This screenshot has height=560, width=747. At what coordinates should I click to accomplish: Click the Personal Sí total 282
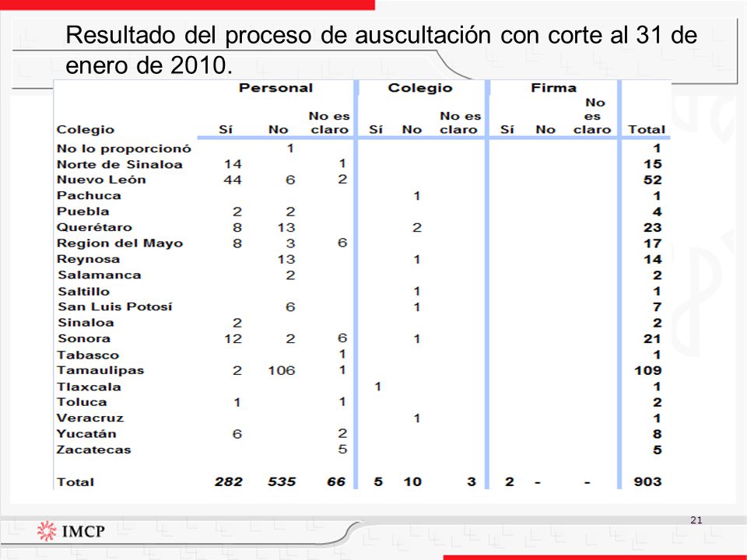click(x=229, y=482)
